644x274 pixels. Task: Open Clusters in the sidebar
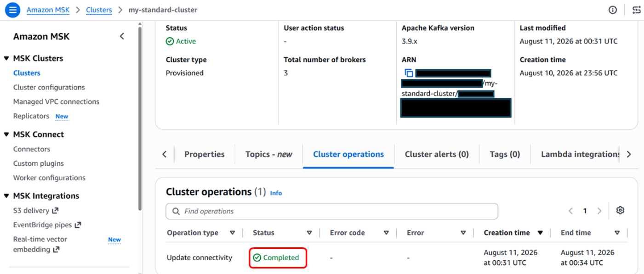(x=27, y=73)
